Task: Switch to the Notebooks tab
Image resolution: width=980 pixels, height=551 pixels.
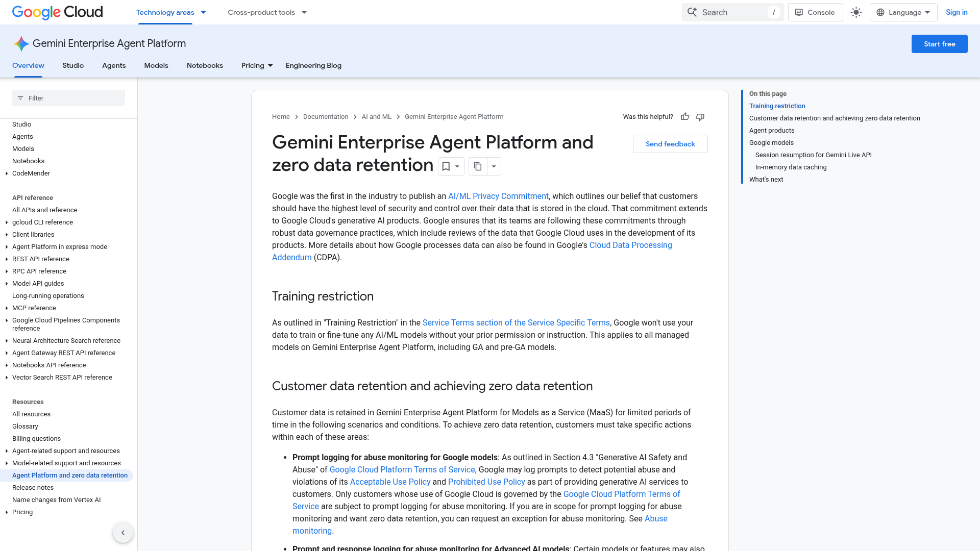Action: click(205, 65)
